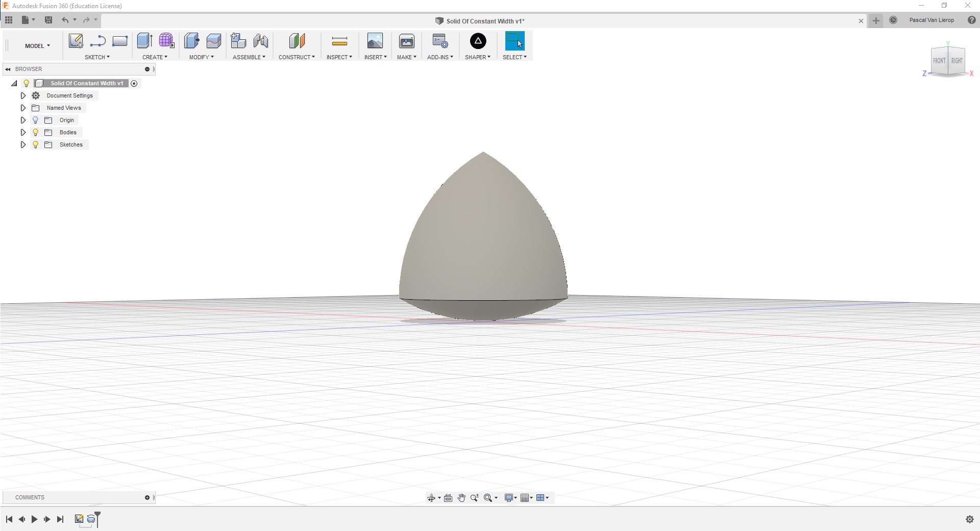This screenshot has width=980, height=531.
Task: Click the Pascal Van Lierop account name
Action: click(931, 20)
